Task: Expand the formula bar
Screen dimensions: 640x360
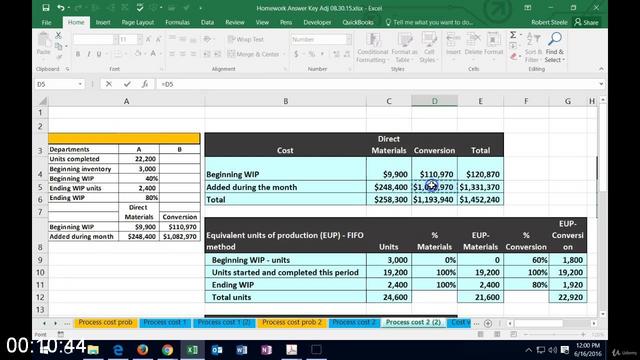Action: tap(601, 84)
